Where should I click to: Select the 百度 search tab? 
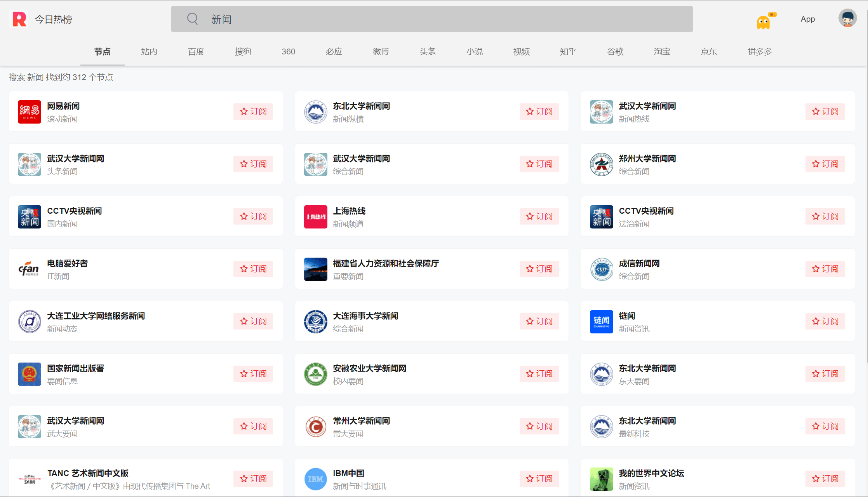click(x=196, y=52)
